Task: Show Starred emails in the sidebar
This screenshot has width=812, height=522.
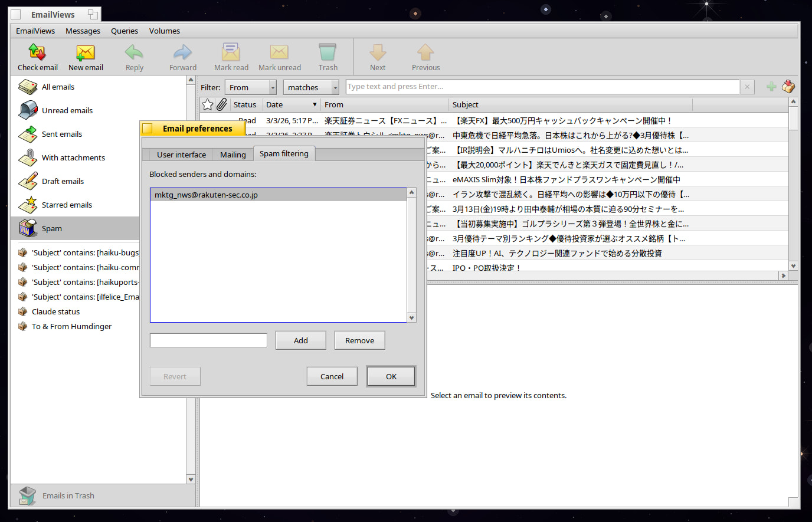Action: [67, 205]
